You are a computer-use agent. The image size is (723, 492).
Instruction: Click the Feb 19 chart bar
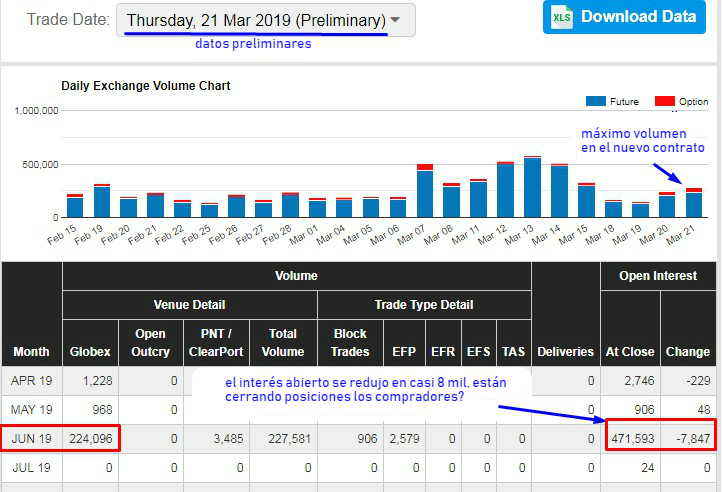pos(102,201)
